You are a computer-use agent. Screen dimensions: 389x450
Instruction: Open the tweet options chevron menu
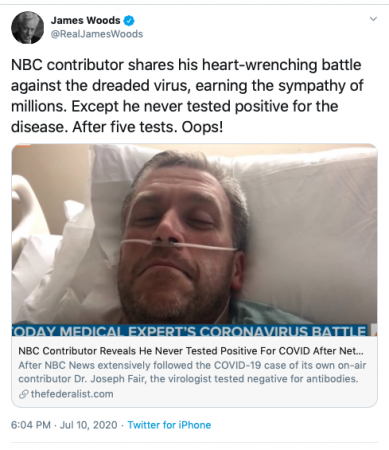coord(373,19)
